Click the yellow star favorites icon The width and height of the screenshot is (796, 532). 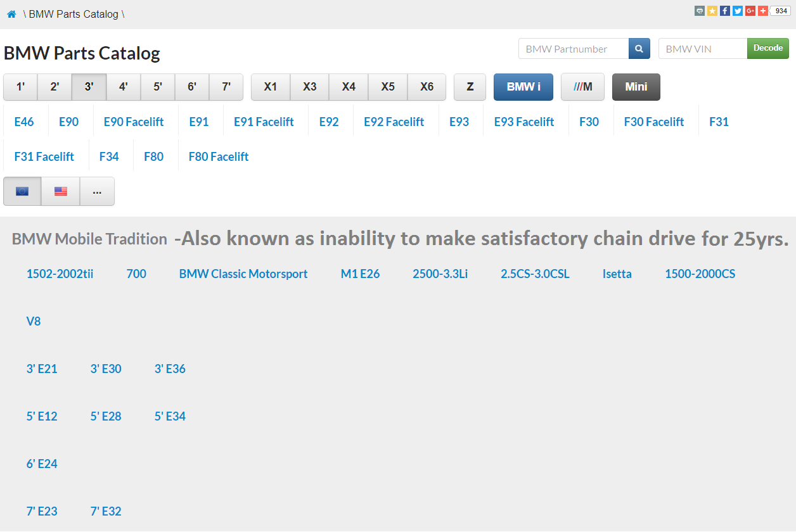(712, 11)
